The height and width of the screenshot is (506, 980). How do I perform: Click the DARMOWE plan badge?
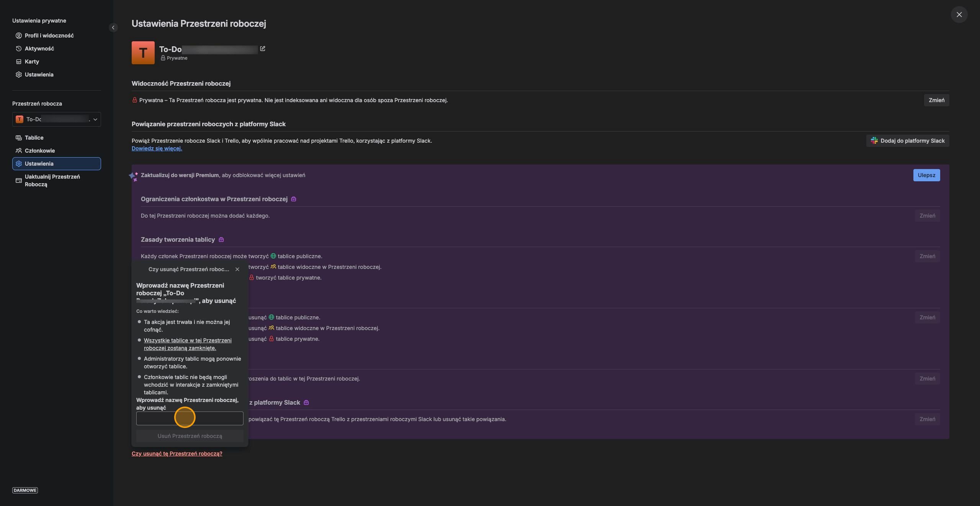pos(25,490)
